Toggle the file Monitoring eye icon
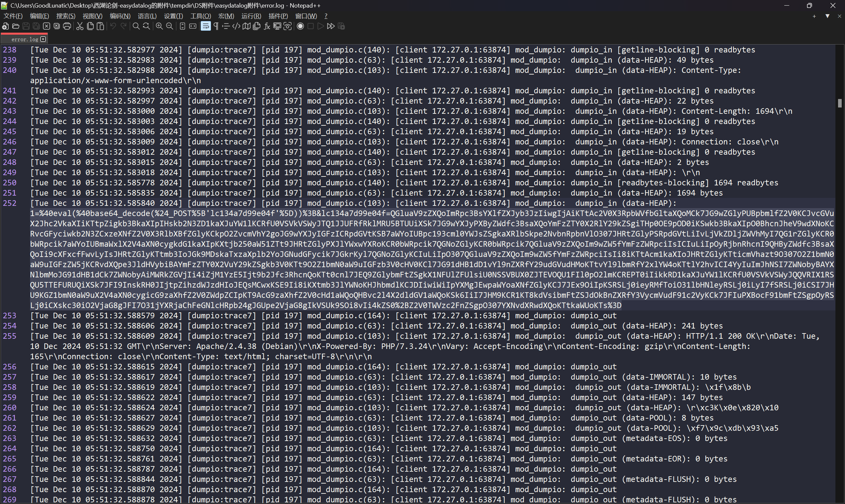Screen dimensions: 845x504 [x=287, y=26]
